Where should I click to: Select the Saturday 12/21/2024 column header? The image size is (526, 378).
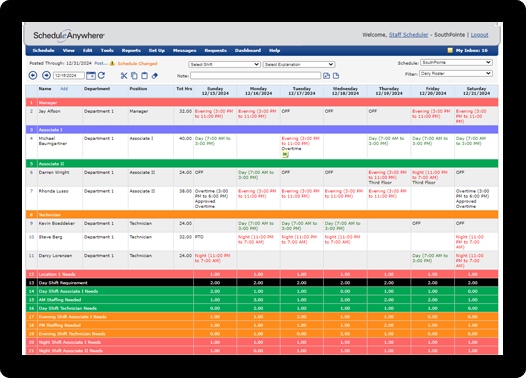[476, 91]
